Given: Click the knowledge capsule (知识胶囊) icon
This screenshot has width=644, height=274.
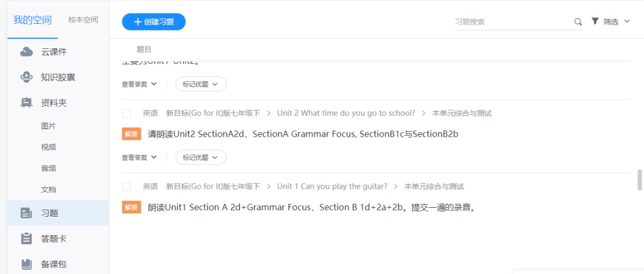Looking at the screenshot, I should [x=26, y=77].
